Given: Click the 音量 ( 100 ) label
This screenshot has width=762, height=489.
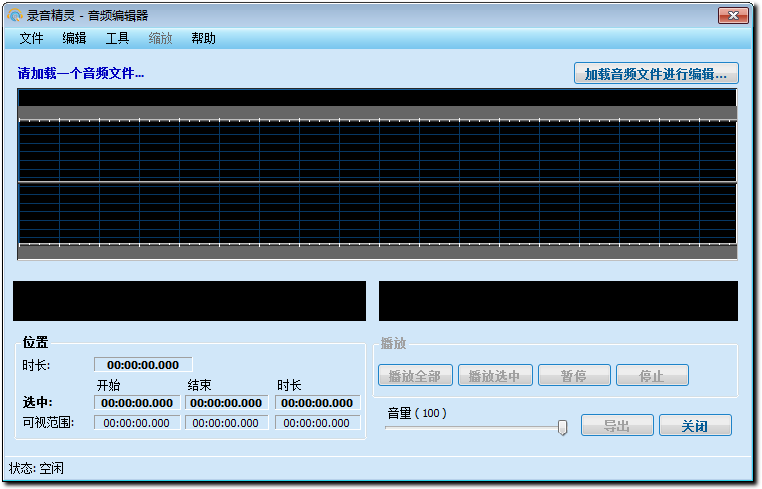Looking at the screenshot, I should click(x=417, y=413).
